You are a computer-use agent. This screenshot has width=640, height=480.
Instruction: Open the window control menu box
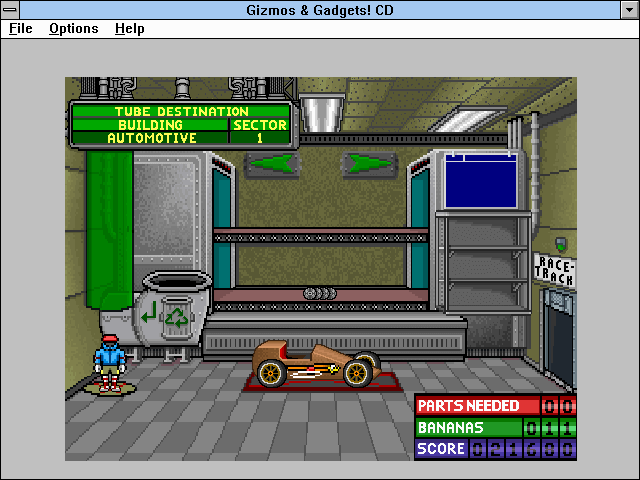pyautogui.click(x=10, y=10)
